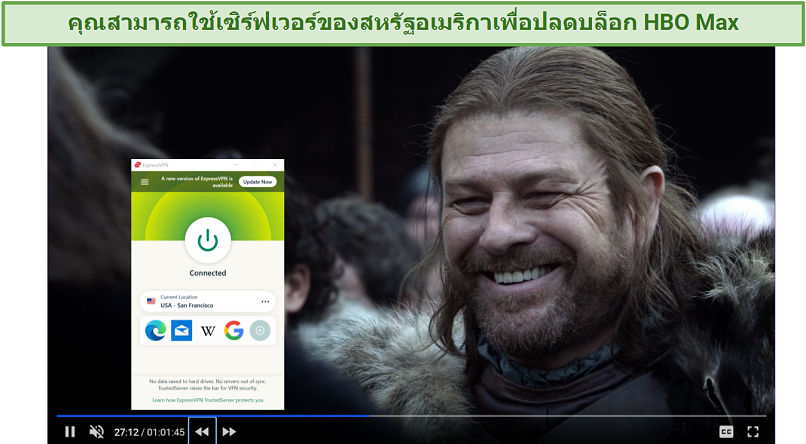Seek along the video progress bar

pos(411,415)
